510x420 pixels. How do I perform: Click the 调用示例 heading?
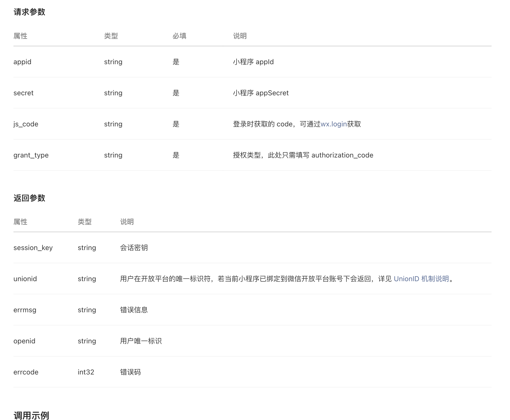31,415
